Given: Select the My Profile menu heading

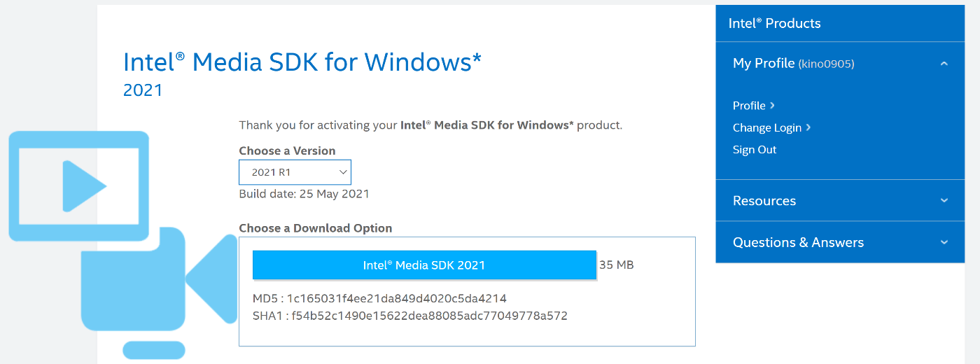Looking at the screenshot, I should pos(764,63).
